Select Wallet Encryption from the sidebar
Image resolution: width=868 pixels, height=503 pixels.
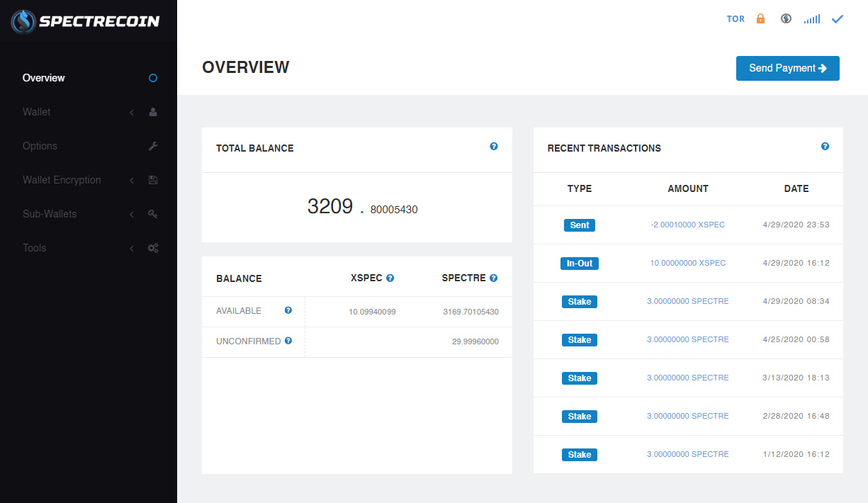click(x=62, y=180)
